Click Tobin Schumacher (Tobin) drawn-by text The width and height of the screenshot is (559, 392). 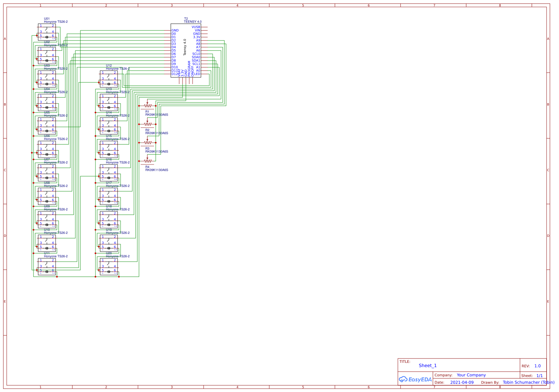coord(529,382)
